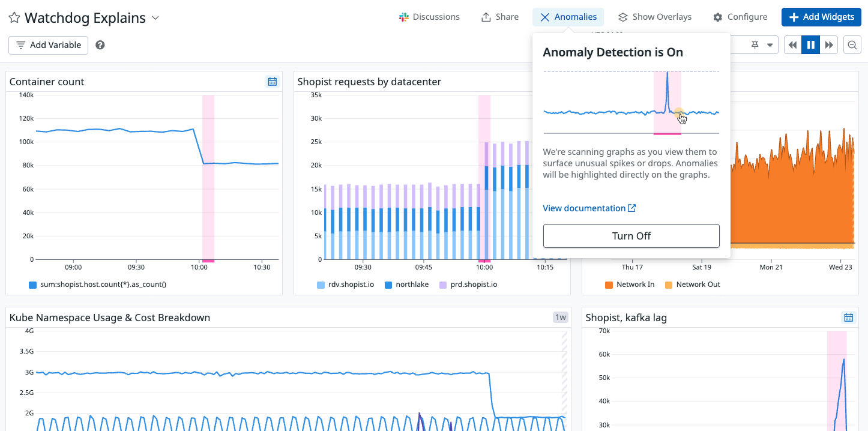
Task: Click the Network In legend color swatch
Action: (x=609, y=285)
